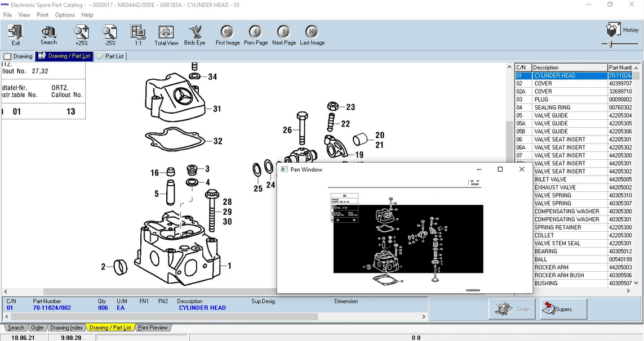Zoom out with the -25% icon
644x341 pixels.
110,34
